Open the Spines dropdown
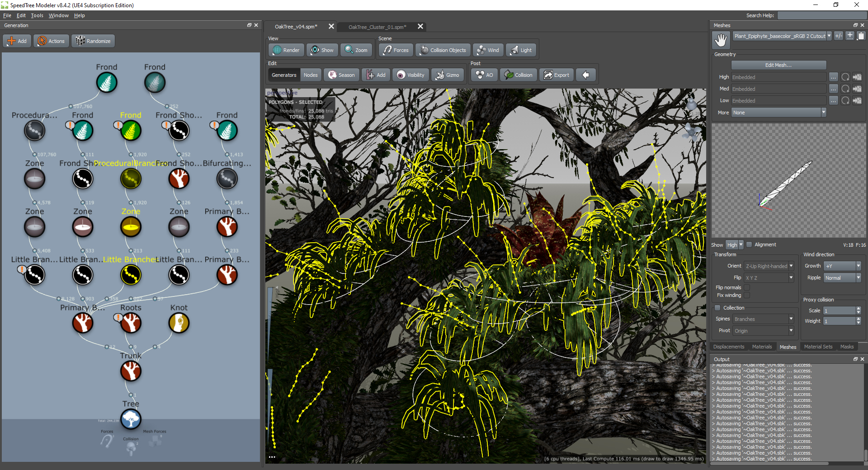The height and width of the screenshot is (470, 868). tap(764, 319)
